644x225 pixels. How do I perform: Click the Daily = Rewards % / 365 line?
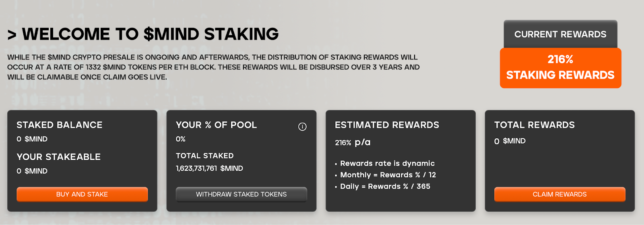click(383, 186)
